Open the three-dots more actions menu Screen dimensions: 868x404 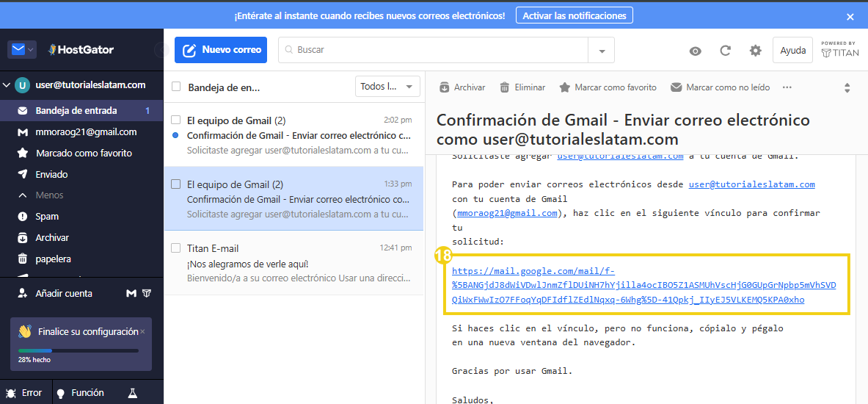tap(787, 87)
